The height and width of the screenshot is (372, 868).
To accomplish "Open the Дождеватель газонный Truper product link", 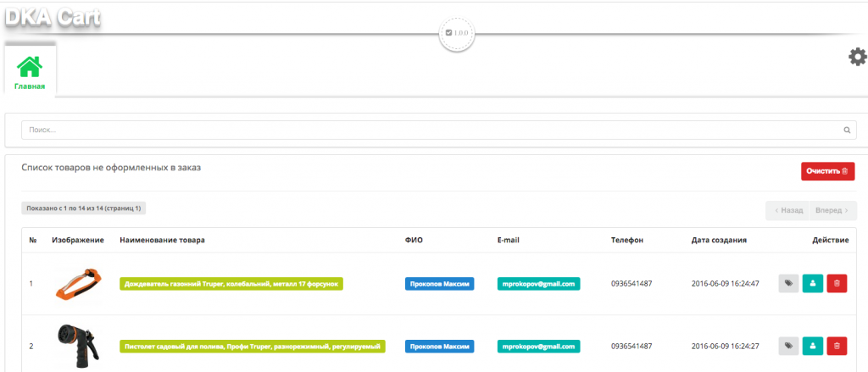I will [x=231, y=284].
